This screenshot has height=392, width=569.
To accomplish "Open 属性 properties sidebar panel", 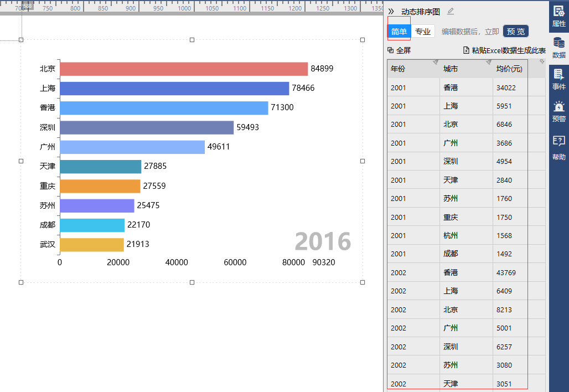I will tap(559, 17).
